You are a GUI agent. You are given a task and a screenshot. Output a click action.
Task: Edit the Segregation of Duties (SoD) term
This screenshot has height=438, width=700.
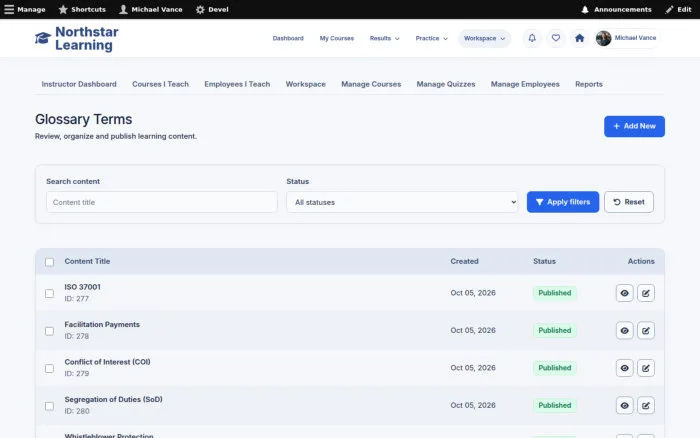646,405
